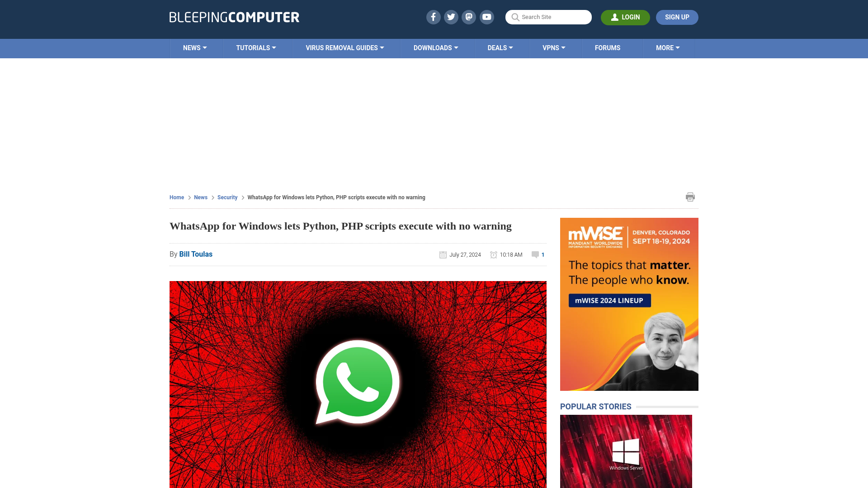Click the BleepingComputer Mastodon icon

(469, 17)
